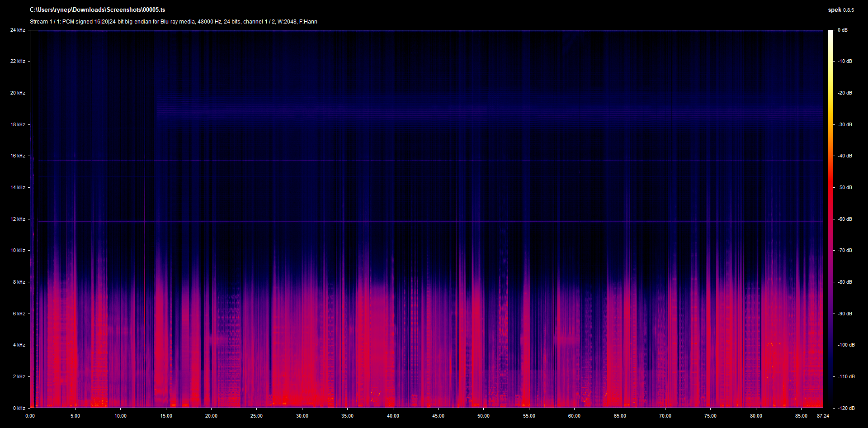This screenshot has height=428, width=868.
Task: Select the 45:00 time axis marker
Action: tap(438, 416)
